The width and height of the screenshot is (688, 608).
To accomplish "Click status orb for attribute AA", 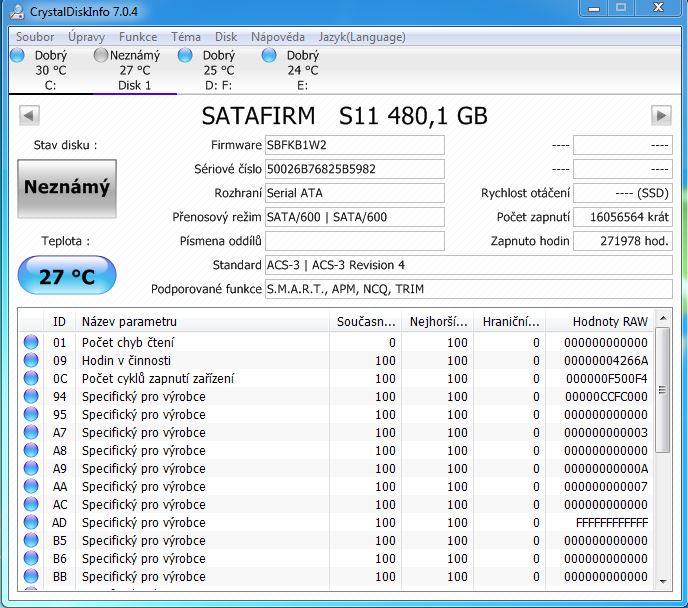I will point(31,486).
